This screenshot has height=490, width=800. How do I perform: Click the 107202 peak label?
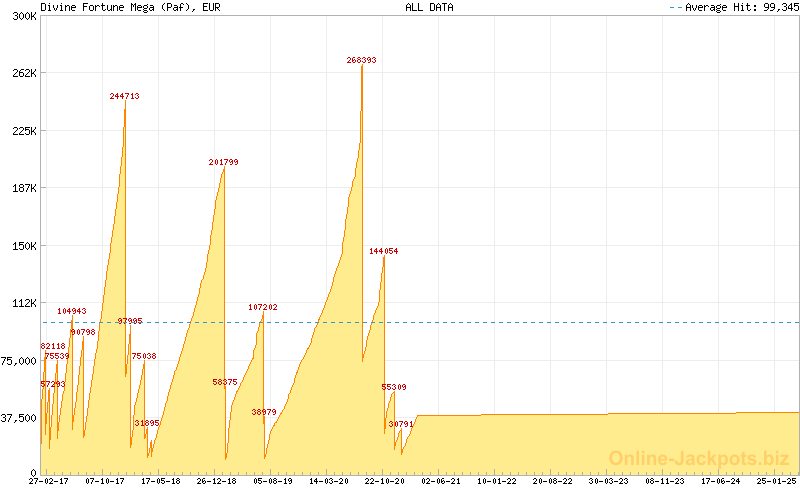(263, 307)
